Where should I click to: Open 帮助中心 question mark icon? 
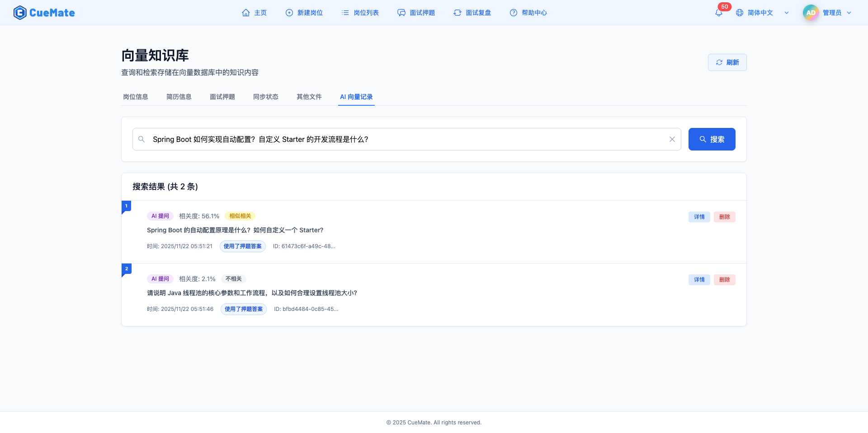point(513,13)
